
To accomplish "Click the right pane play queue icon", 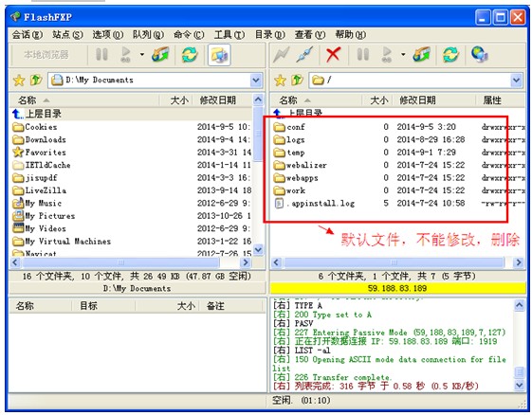I will 387,54.
